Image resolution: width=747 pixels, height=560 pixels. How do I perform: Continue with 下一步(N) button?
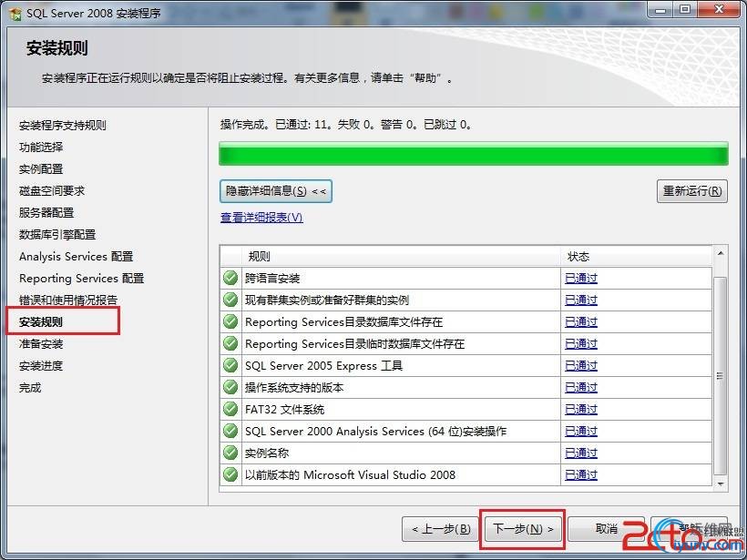pyautogui.click(x=523, y=529)
